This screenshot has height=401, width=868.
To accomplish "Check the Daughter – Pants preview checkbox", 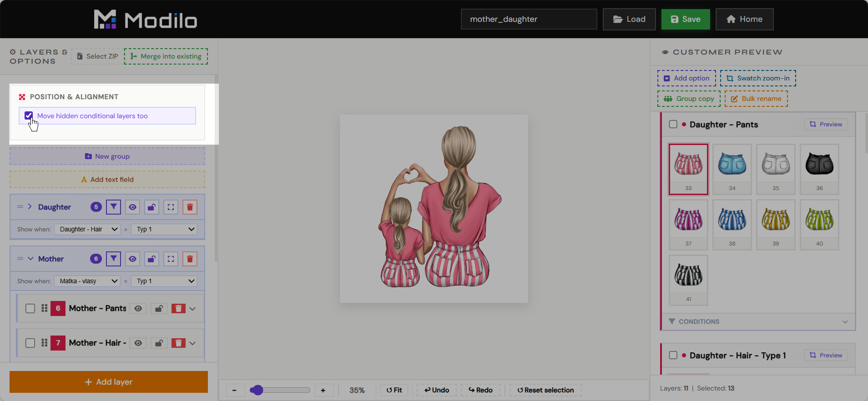I will click(673, 124).
